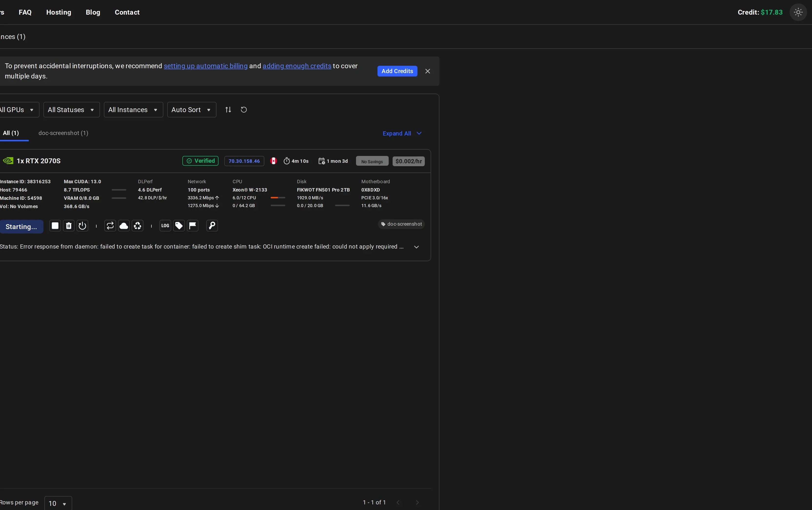Screen dimensions: 812x510
Task: Click the Canada flag icon
Action: (274, 161)
